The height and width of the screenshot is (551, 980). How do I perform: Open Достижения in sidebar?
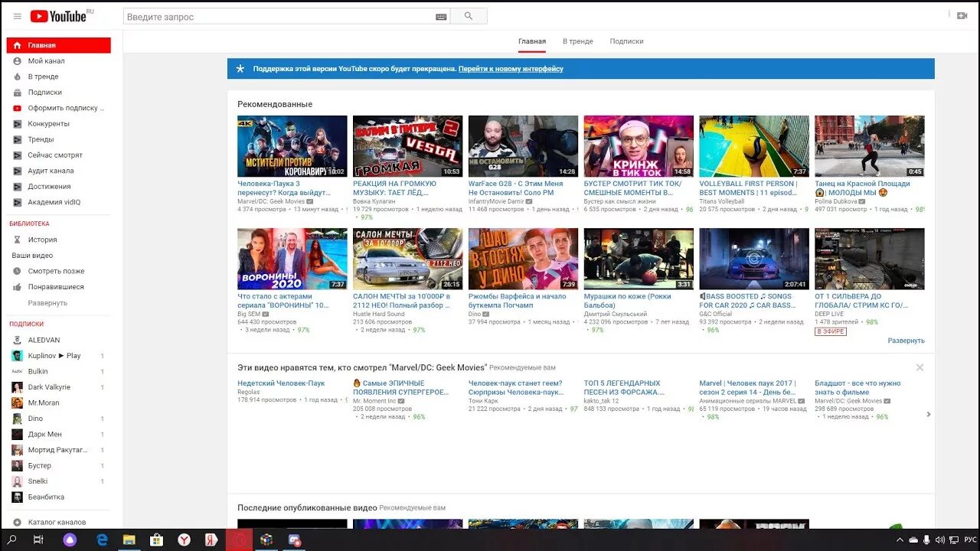point(58,186)
